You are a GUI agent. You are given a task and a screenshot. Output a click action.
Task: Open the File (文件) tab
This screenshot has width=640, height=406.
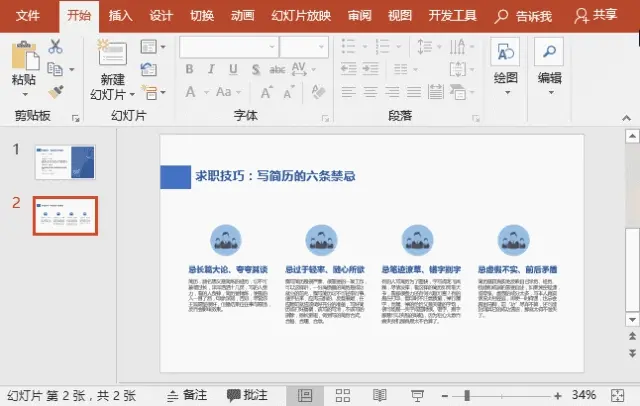tap(27, 16)
